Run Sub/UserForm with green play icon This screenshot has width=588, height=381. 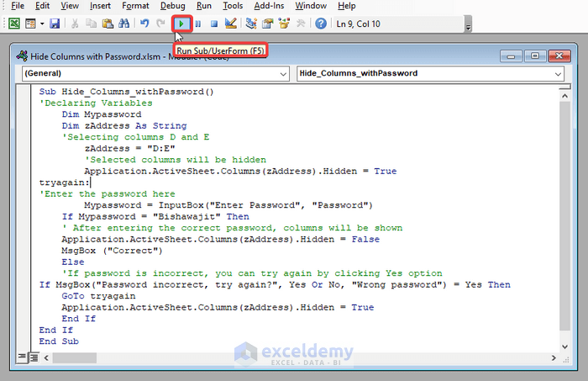coord(181,24)
